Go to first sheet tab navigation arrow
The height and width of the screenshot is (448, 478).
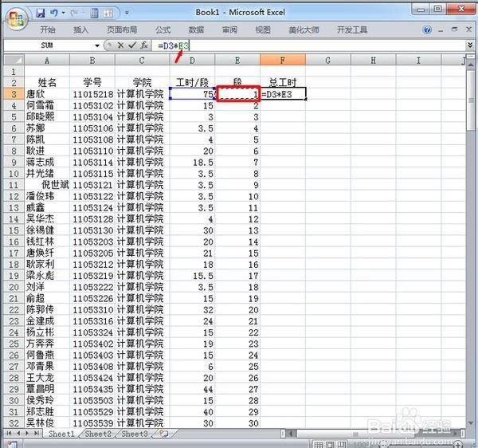pyautogui.click(x=9, y=433)
